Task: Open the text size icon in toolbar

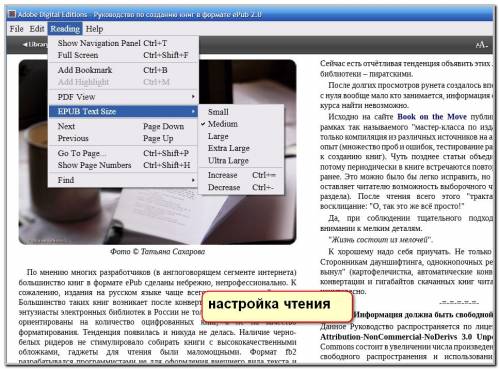Action: (482, 45)
